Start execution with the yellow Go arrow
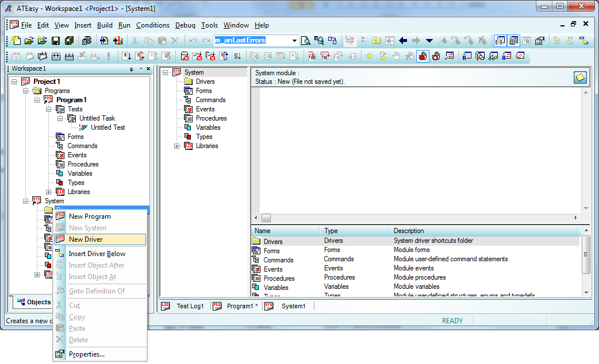The image size is (599, 364). 368,56
